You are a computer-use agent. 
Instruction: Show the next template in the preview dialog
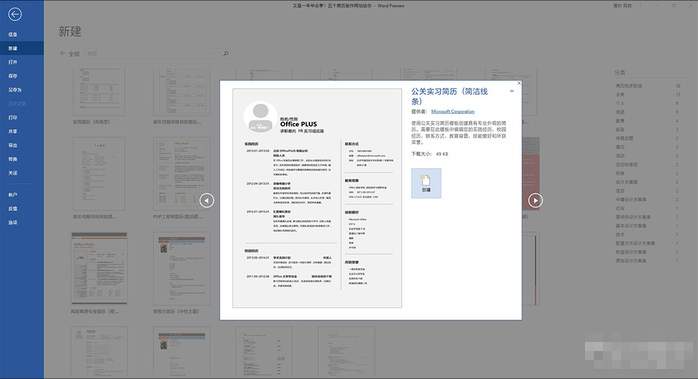pos(535,200)
